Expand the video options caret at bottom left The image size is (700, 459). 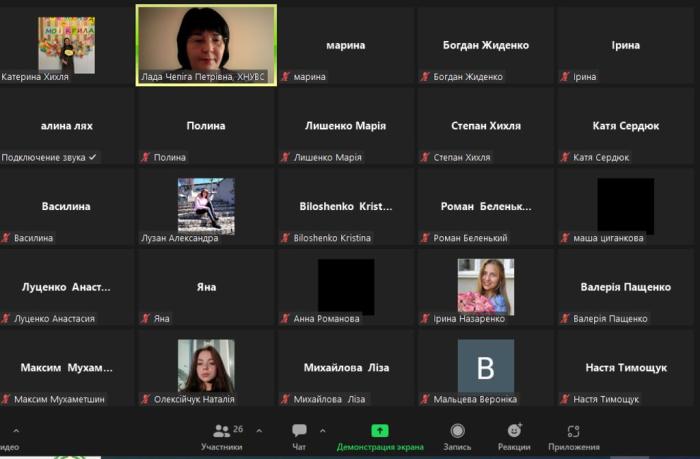(15, 431)
